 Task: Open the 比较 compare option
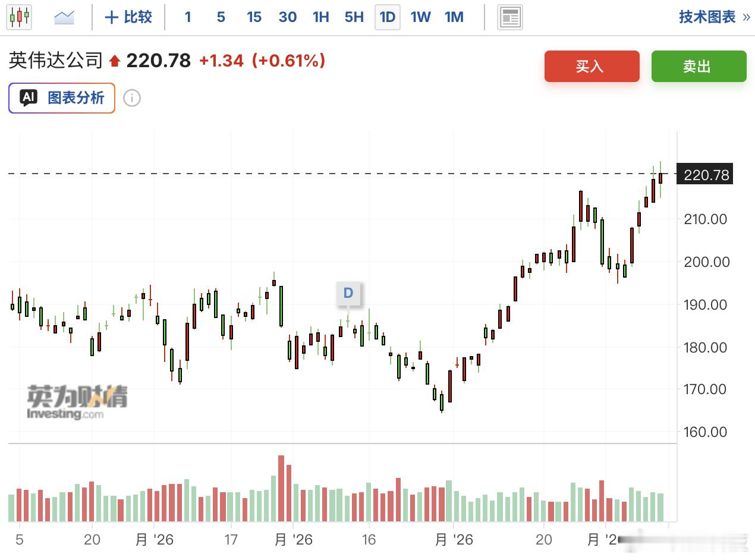pos(128,17)
